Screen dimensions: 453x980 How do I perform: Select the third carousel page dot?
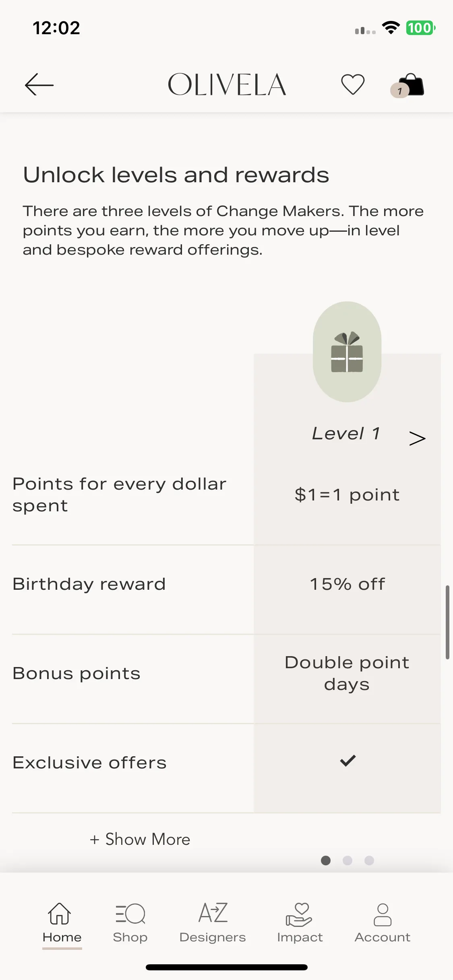(369, 860)
